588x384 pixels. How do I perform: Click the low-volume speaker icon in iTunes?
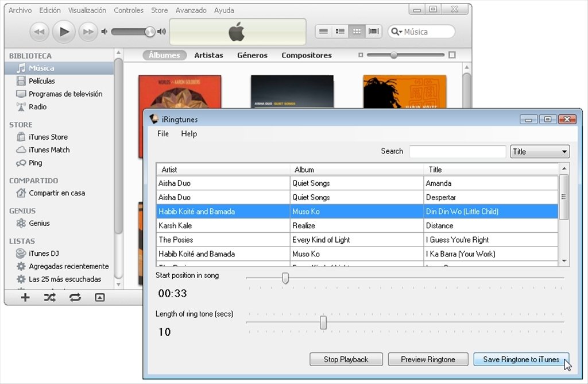105,32
